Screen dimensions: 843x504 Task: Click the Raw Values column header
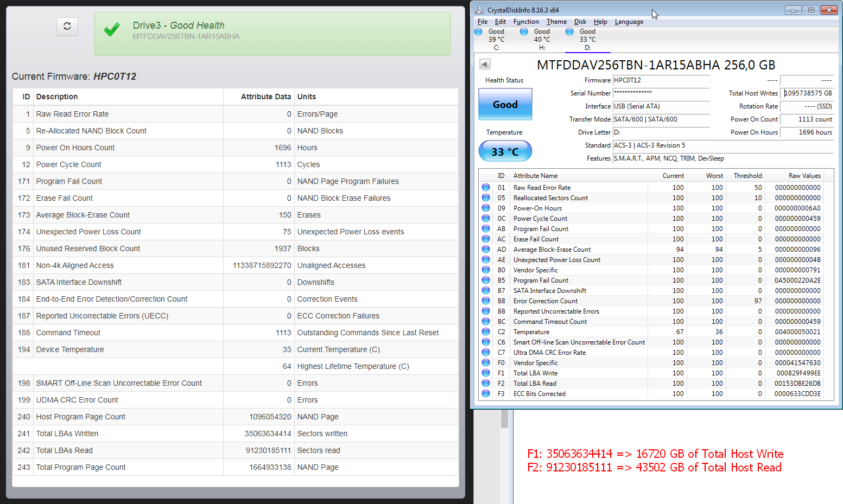coord(804,176)
